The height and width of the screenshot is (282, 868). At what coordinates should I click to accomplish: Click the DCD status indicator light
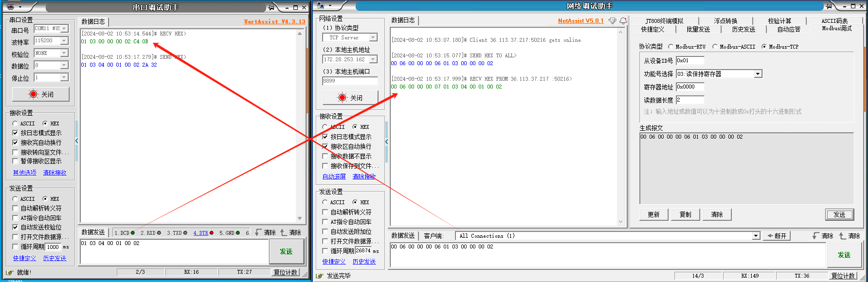133,233
